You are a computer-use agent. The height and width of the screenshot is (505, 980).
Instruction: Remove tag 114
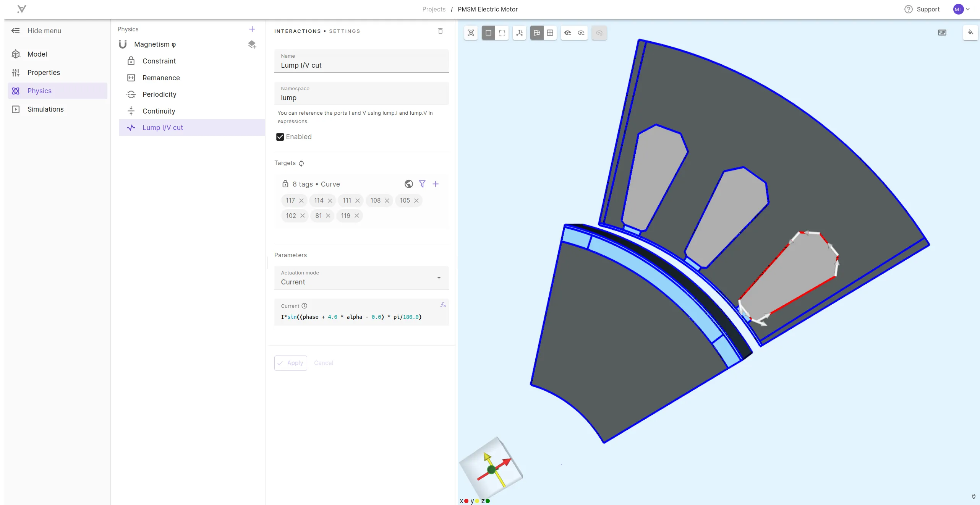(330, 201)
